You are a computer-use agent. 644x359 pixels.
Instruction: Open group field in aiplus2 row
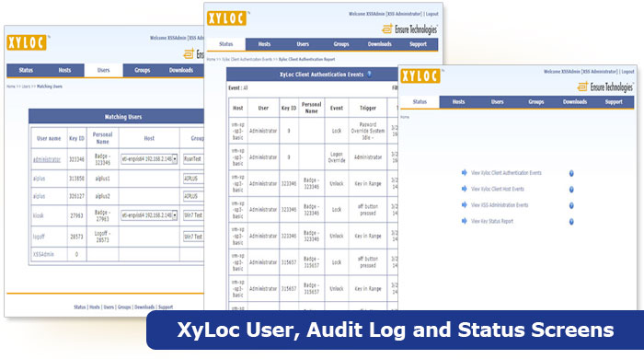193,196
